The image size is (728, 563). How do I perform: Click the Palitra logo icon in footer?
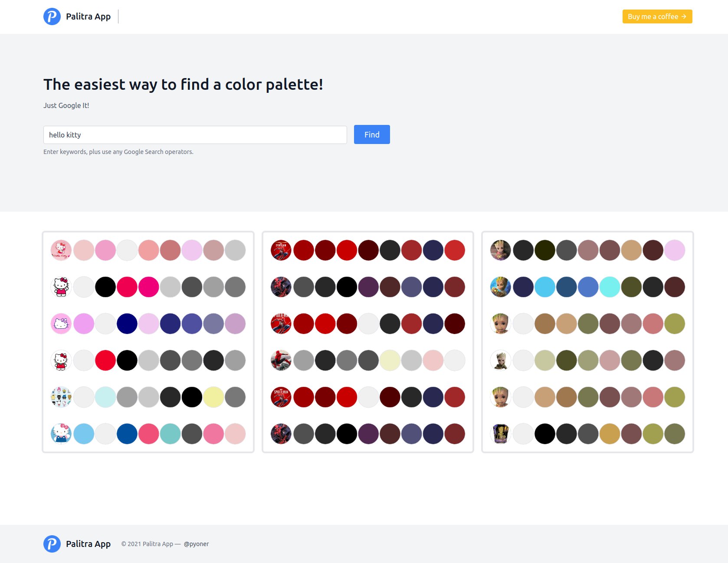pos(52,544)
